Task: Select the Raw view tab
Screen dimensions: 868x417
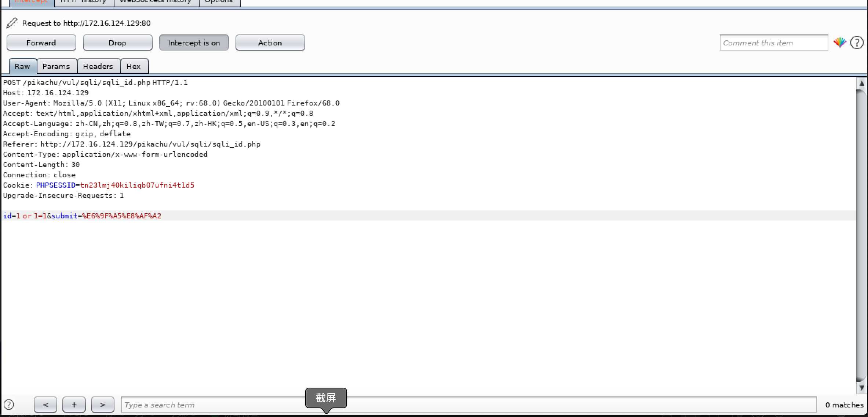Action: [x=22, y=66]
